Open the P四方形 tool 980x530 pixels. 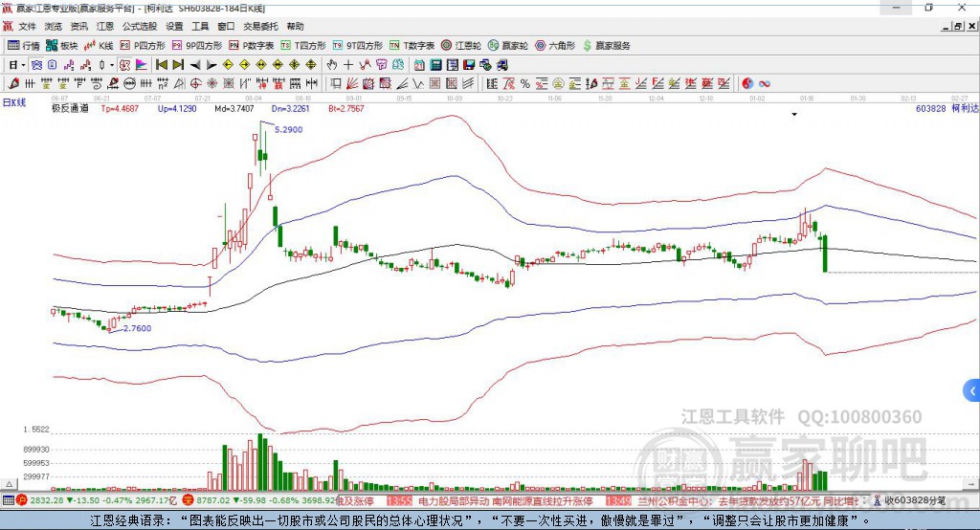tap(143, 46)
